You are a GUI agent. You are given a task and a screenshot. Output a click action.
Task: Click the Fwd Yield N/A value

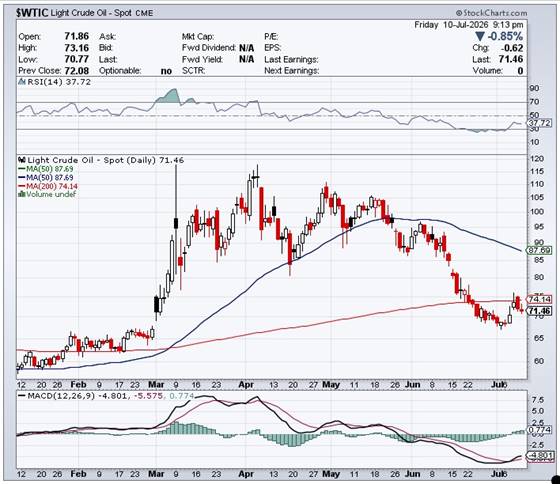coord(246,59)
